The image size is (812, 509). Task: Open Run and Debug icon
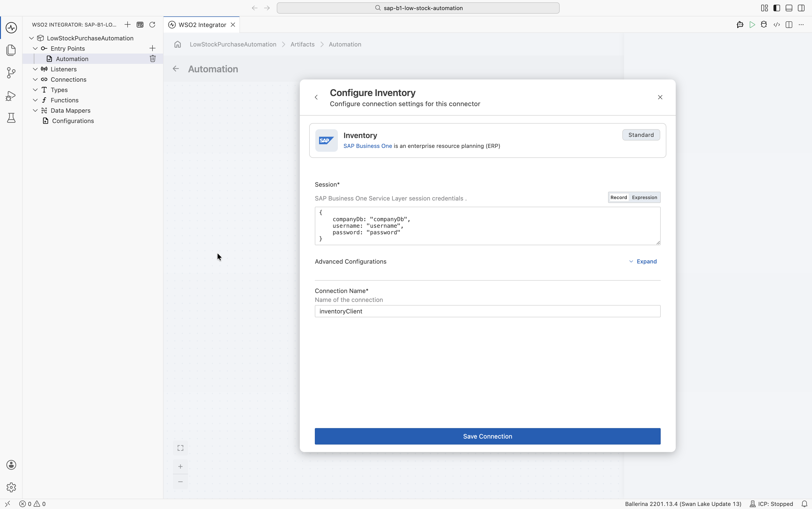point(11,96)
